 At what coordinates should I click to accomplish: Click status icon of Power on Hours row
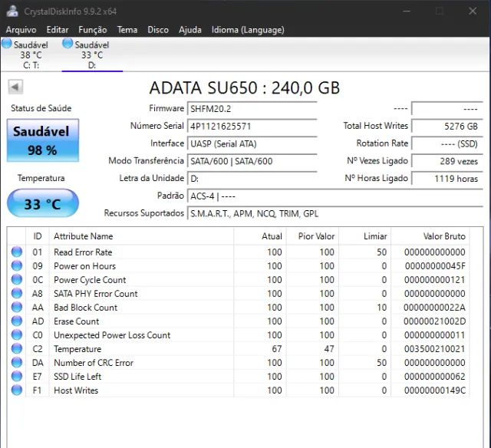pos(17,265)
